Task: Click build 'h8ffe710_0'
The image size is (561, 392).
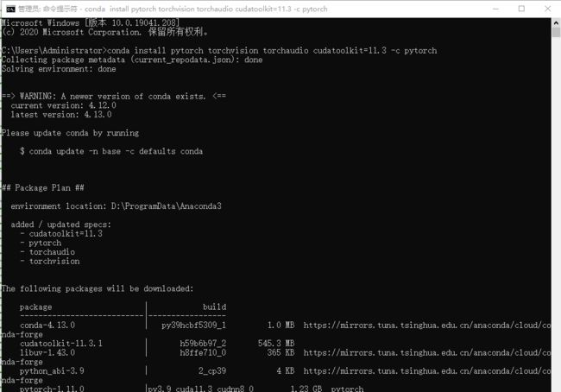Action: point(203,352)
